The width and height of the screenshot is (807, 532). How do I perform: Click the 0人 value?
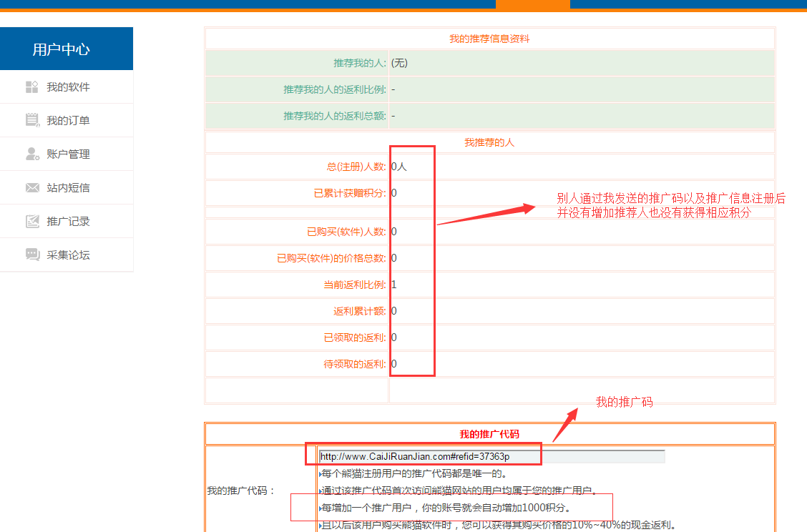[x=399, y=167]
